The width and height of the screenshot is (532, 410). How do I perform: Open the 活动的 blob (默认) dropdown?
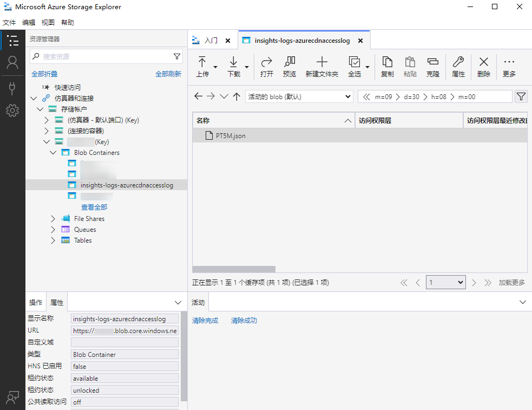tap(299, 96)
